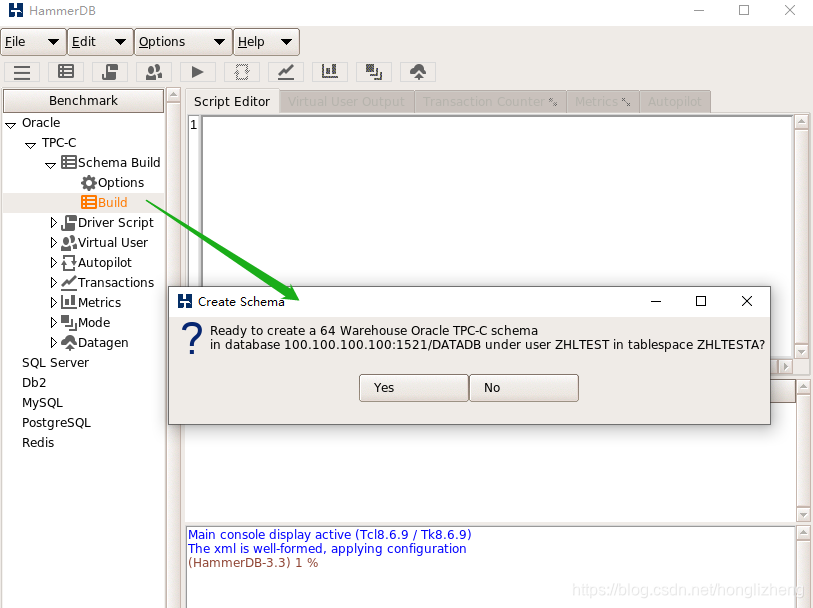The width and height of the screenshot is (813, 608).
Task: Click the Benchmark panel header button
Action: (x=83, y=101)
